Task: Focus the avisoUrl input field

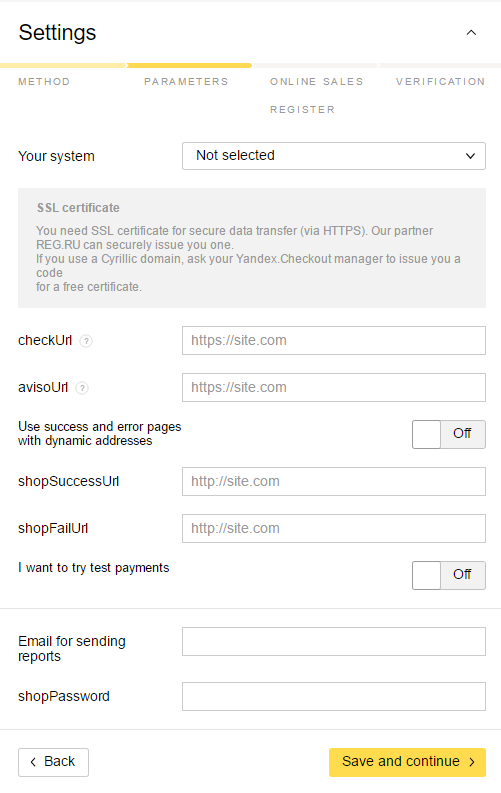Action: click(334, 387)
